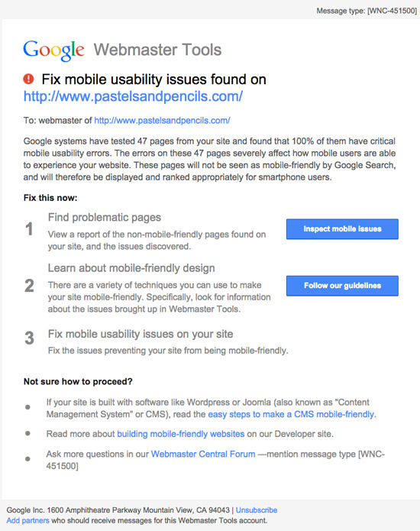
Task: Click the Find problematic pages heading
Action: click(x=105, y=218)
